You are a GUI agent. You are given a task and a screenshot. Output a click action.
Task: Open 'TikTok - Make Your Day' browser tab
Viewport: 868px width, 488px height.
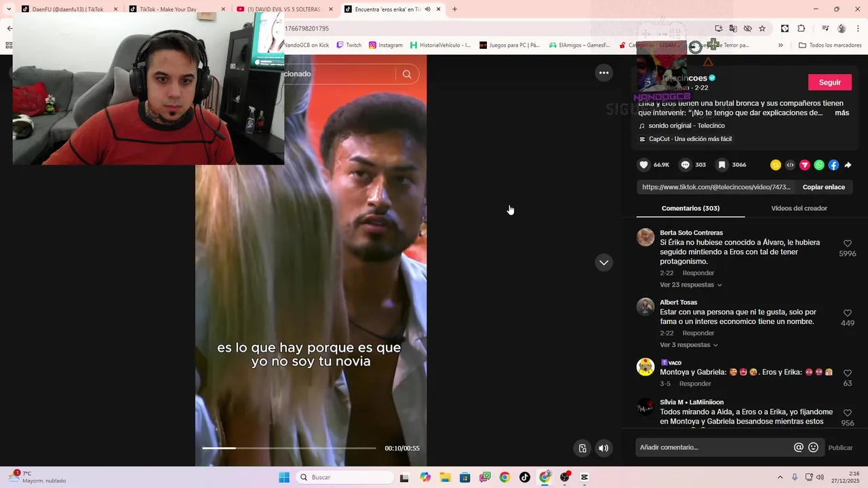(176, 9)
